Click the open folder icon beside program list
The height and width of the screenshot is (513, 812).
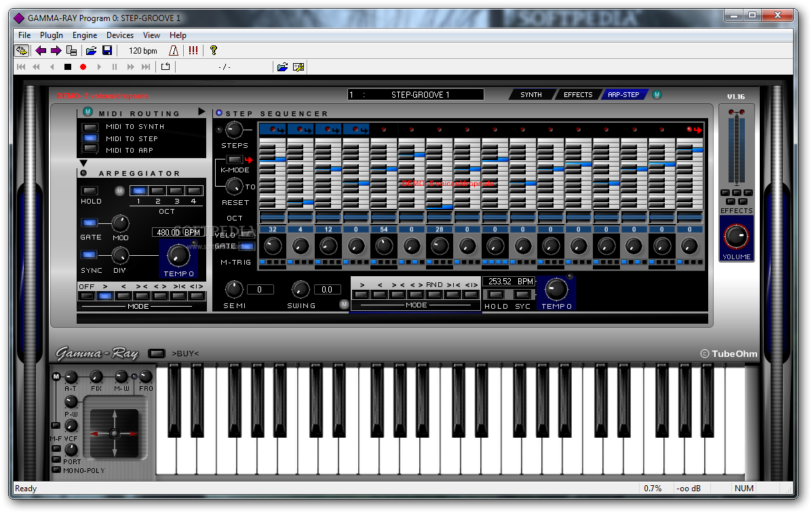(x=91, y=50)
